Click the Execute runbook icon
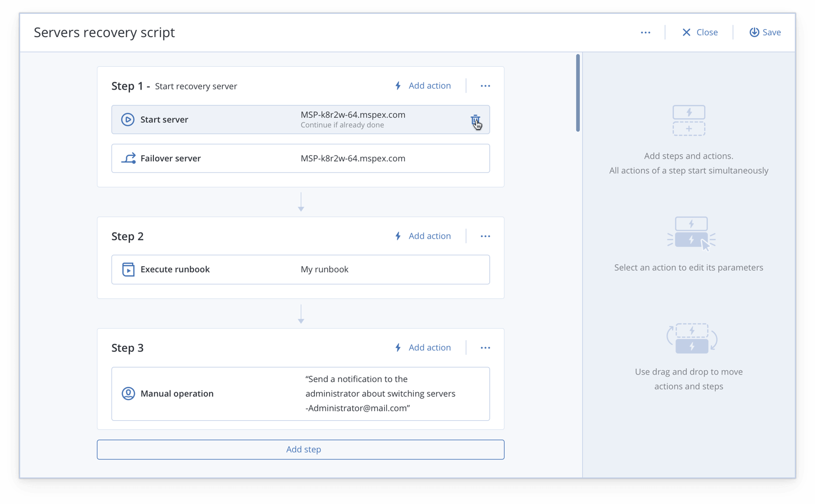Screen dimensions: 815x504 (x=128, y=270)
